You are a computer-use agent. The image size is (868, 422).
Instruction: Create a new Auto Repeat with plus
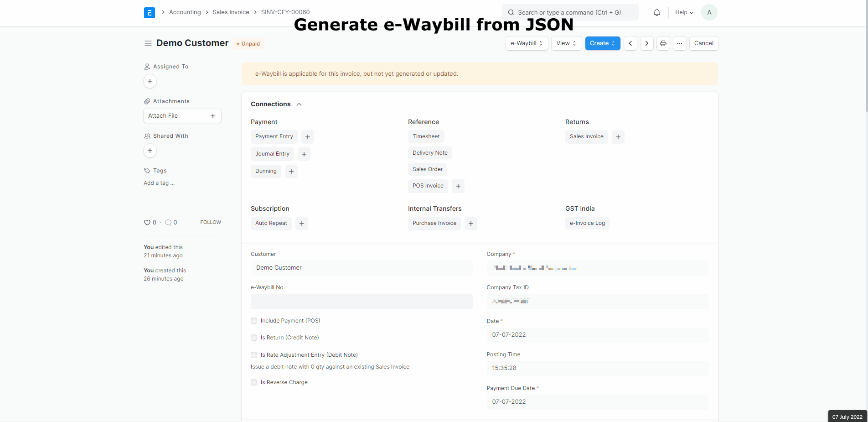pos(302,224)
